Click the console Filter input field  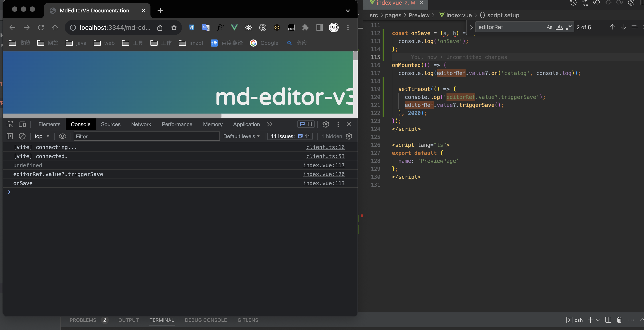pos(147,136)
